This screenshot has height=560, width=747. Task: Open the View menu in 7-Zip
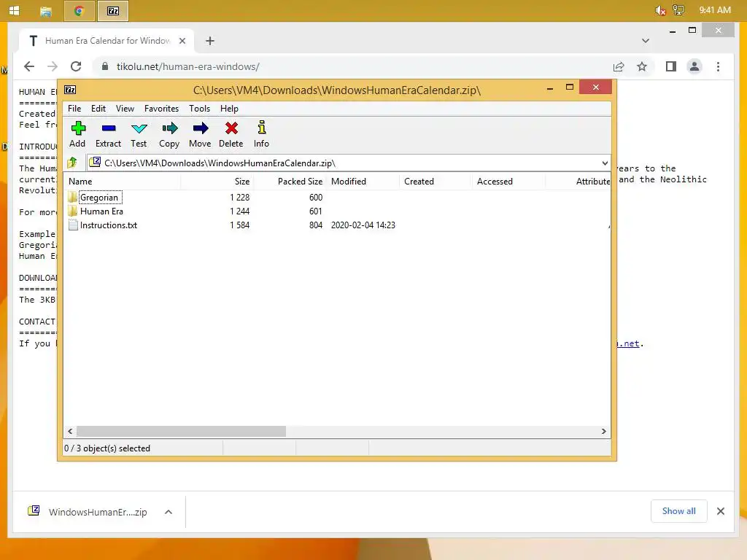[125, 109]
